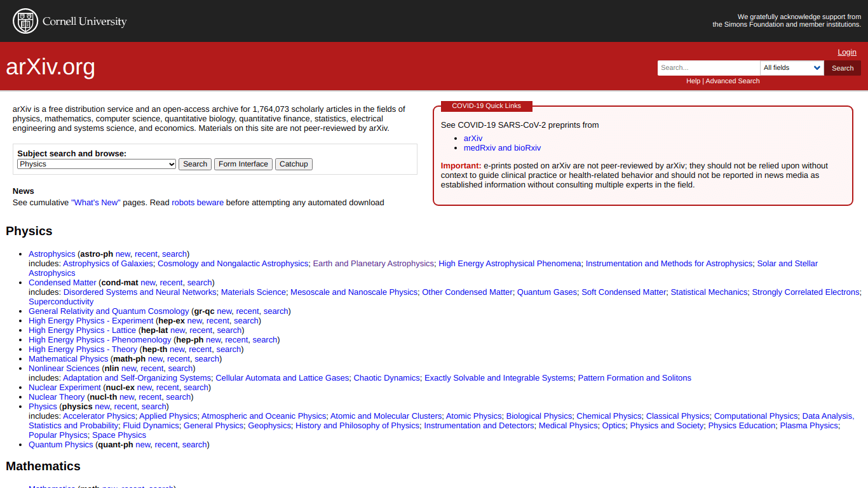Open History and Philosophy of Physics
Screen dimensions: 868x488
tap(358, 426)
